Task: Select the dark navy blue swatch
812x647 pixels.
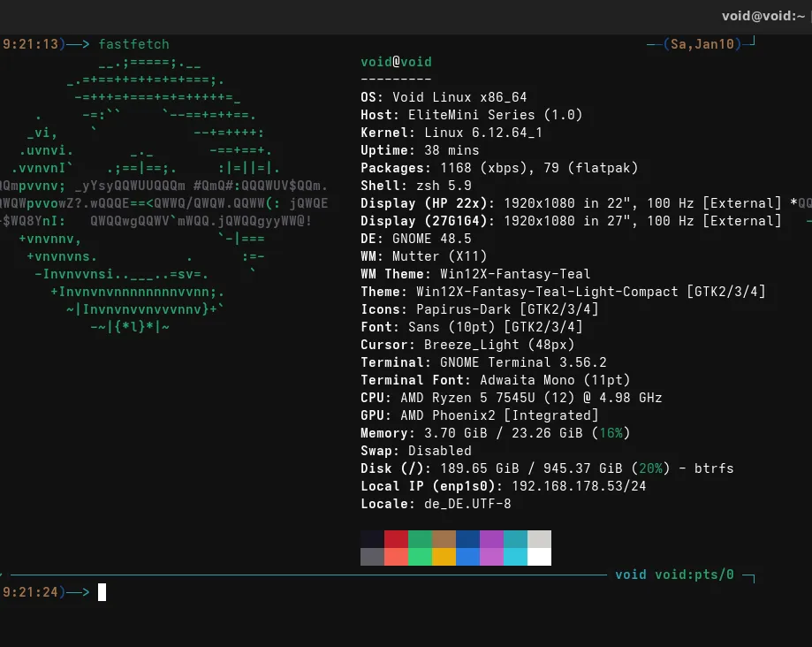Action: tap(467, 539)
